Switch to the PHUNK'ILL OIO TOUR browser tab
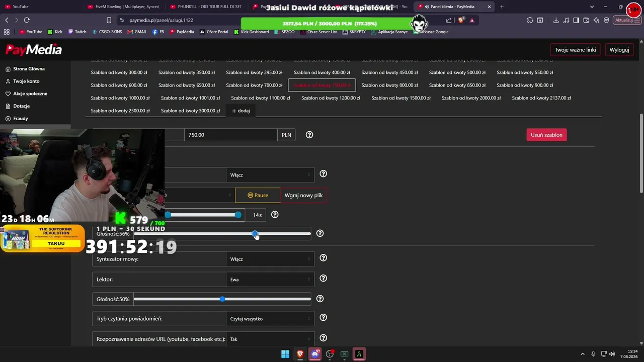The width and height of the screenshot is (644, 362). [206, 7]
